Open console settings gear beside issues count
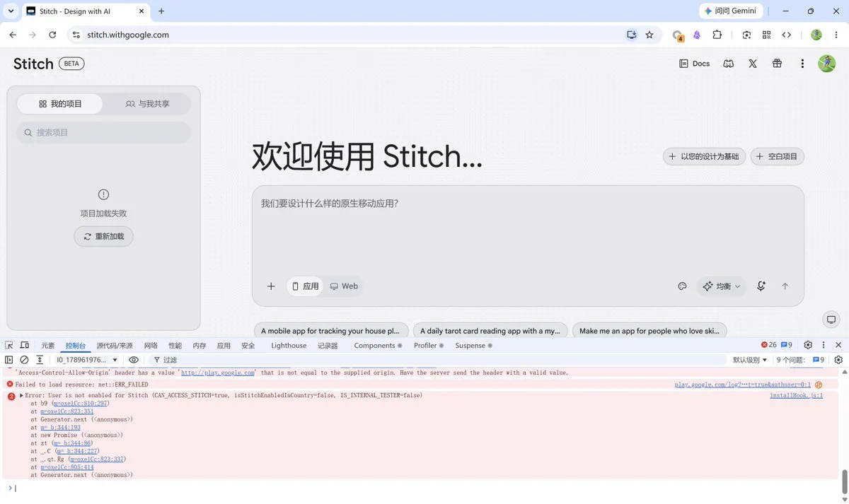The width and height of the screenshot is (849, 504). (x=838, y=360)
